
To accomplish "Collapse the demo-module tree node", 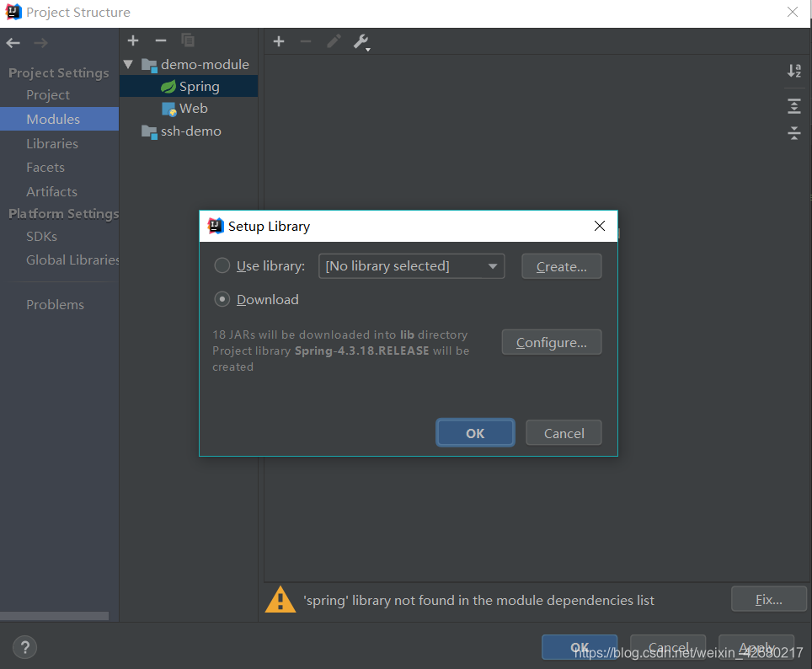I will pyautogui.click(x=128, y=64).
